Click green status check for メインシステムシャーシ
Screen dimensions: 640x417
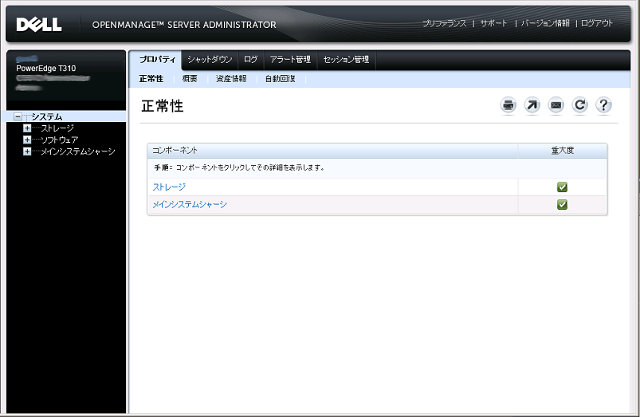click(x=562, y=204)
